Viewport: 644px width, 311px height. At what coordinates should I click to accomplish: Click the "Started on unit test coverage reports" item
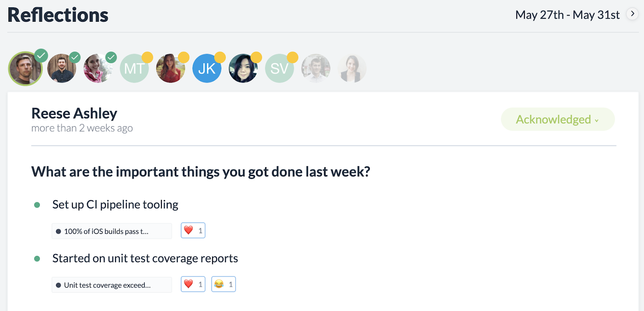click(145, 258)
